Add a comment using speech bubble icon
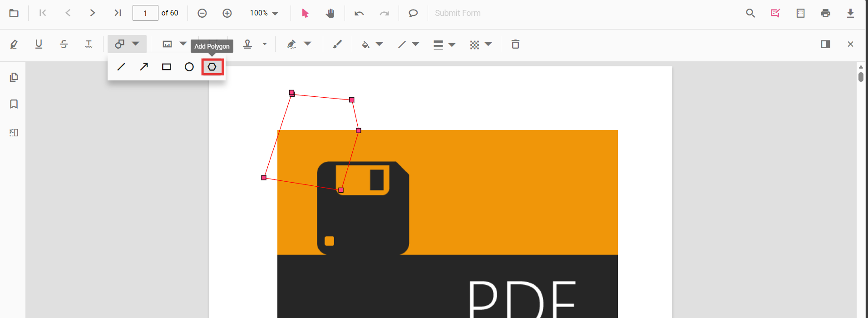Image resolution: width=868 pixels, height=318 pixels. 413,13
